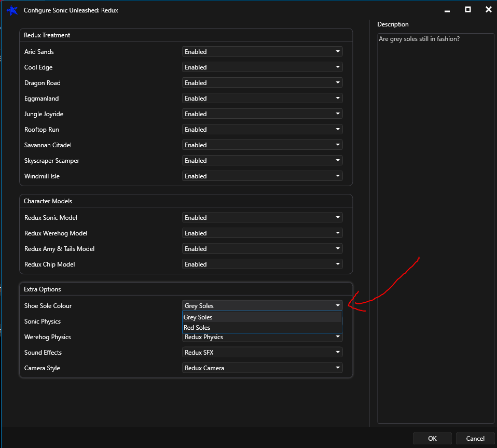Maximize the Configure window
The width and height of the screenshot is (497, 448).
pos(467,9)
